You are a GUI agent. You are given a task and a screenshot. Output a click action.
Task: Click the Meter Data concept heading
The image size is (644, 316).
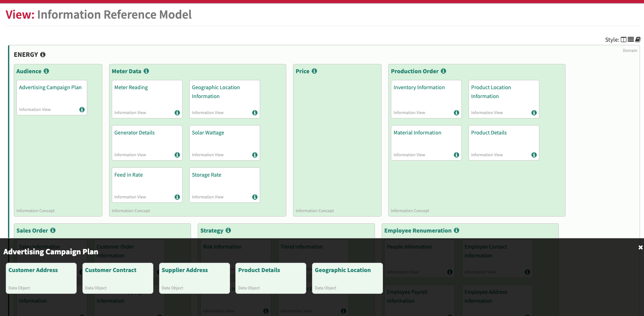coord(126,71)
